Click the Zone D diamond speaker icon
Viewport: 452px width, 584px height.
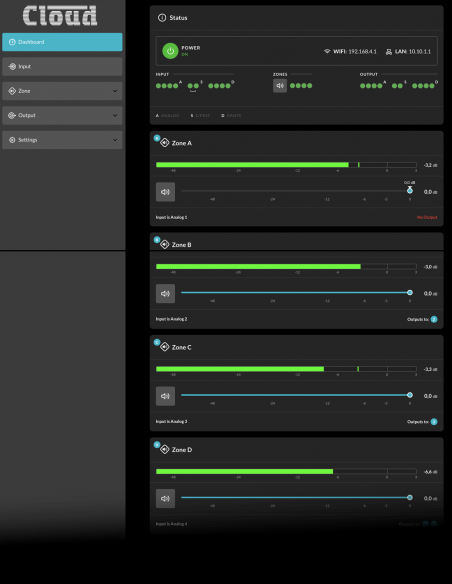click(165, 449)
